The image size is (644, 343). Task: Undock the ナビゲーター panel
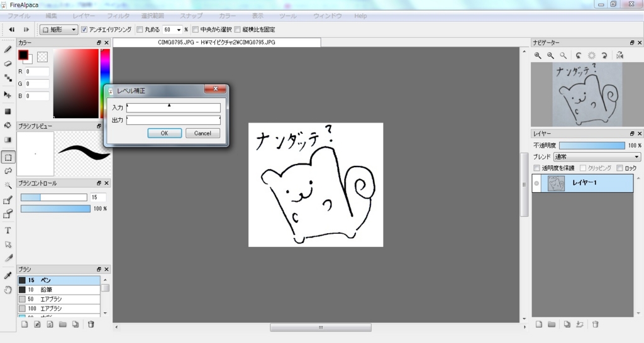click(x=632, y=43)
